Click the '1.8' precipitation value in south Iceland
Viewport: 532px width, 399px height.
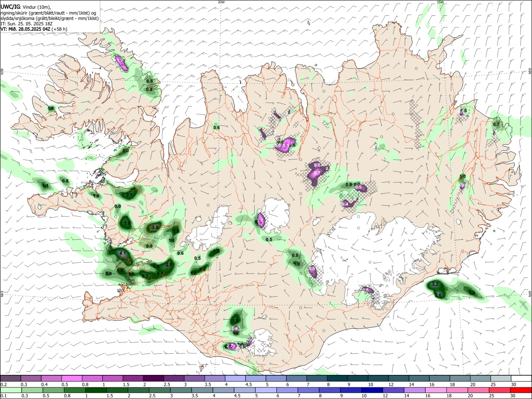click(235, 321)
